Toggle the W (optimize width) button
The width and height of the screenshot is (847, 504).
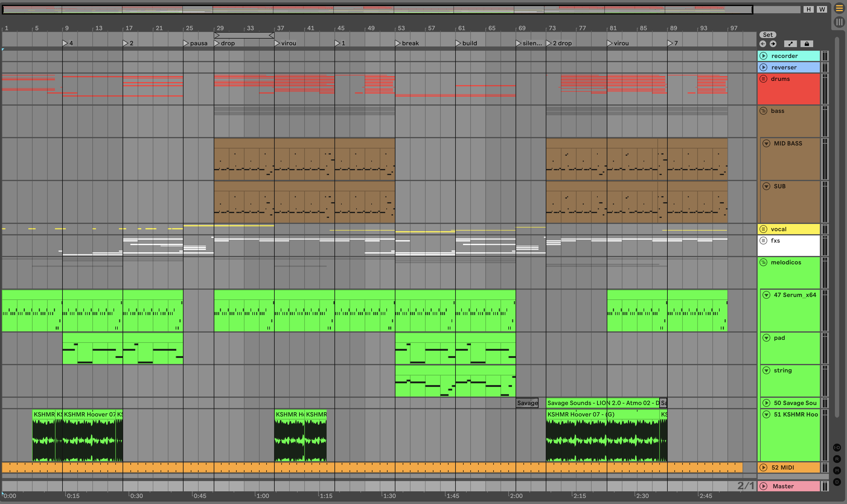pos(822,9)
